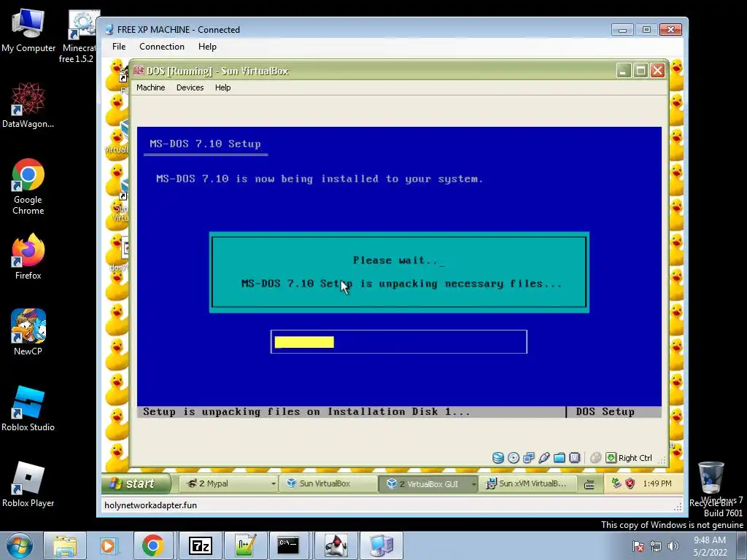Open Firefox desktop shortcut
This screenshot has height=560, width=747.
pyautogui.click(x=28, y=257)
